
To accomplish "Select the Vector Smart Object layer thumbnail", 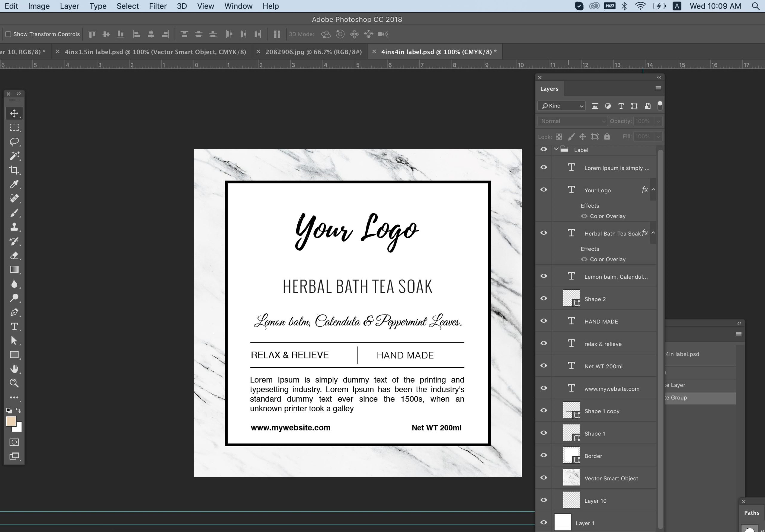I will pos(571,478).
